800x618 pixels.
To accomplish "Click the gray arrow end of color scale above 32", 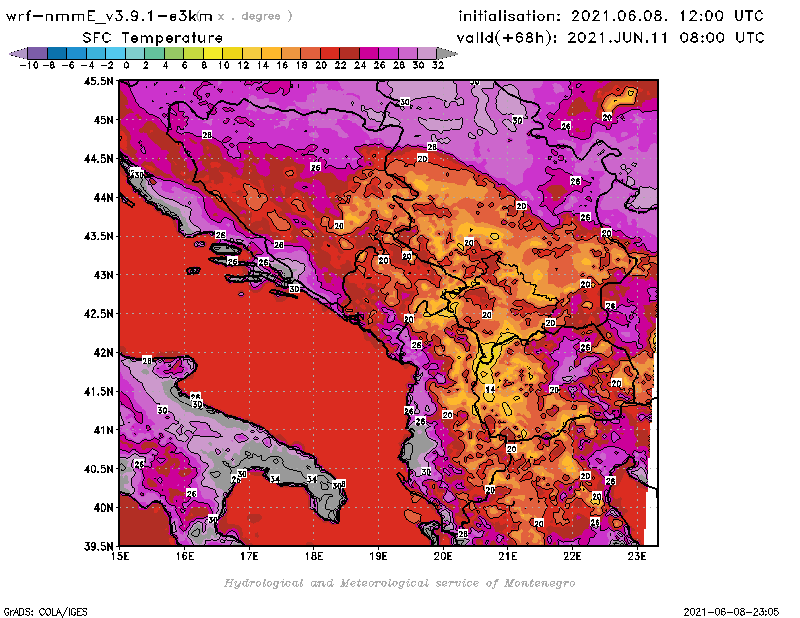I will 447,53.
